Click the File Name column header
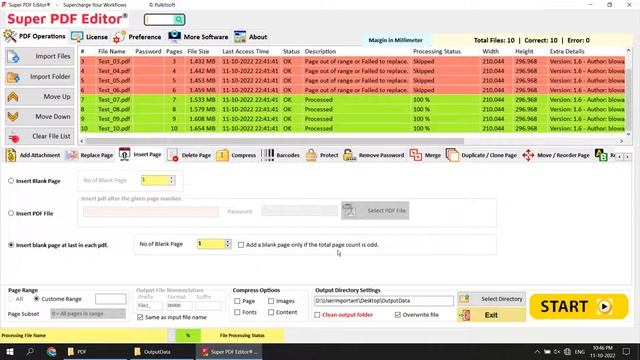The width and height of the screenshot is (640, 360). [111, 51]
